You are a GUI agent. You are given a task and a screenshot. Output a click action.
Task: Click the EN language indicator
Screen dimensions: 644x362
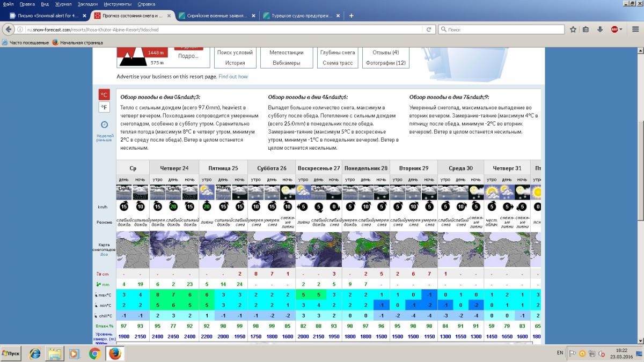pyautogui.click(x=560, y=353)
